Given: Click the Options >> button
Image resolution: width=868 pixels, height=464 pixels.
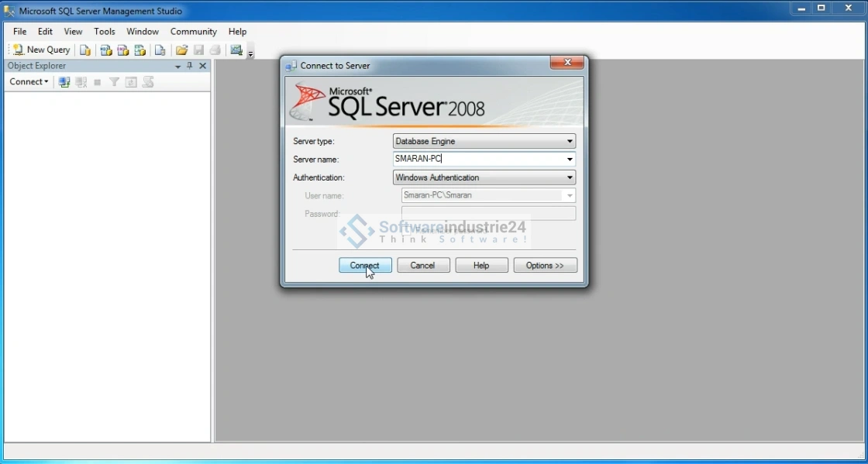Looking at the screenshot, I should point(545,266).
